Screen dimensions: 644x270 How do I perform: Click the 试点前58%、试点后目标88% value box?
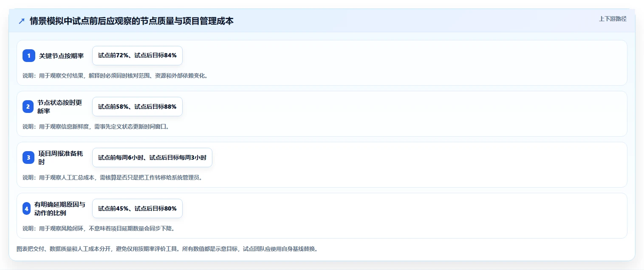137,107
